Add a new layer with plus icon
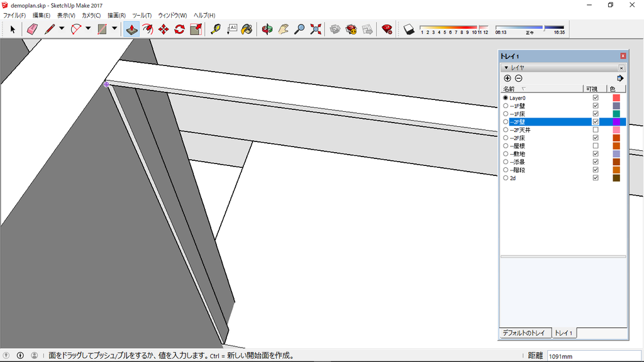The height and width of the screenshot is (362, 644). 508,79
